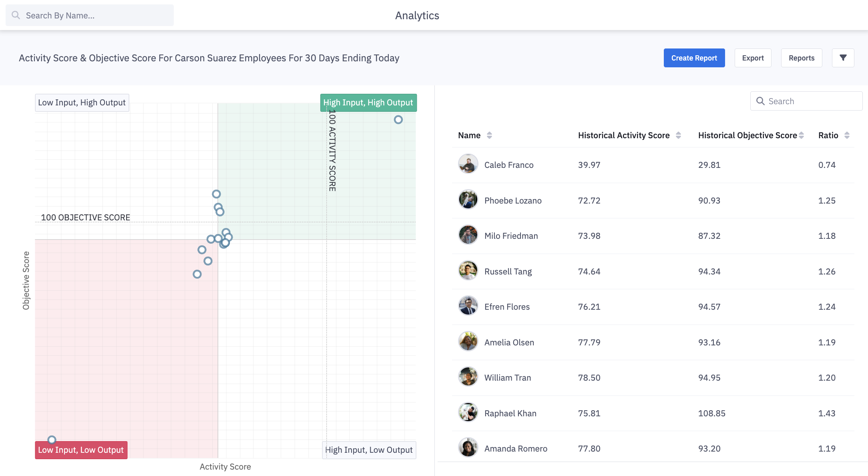Image resolution: width=868 pixels, height=476 pixels.
Task: Click the Export button
Action: pos(753,58)
